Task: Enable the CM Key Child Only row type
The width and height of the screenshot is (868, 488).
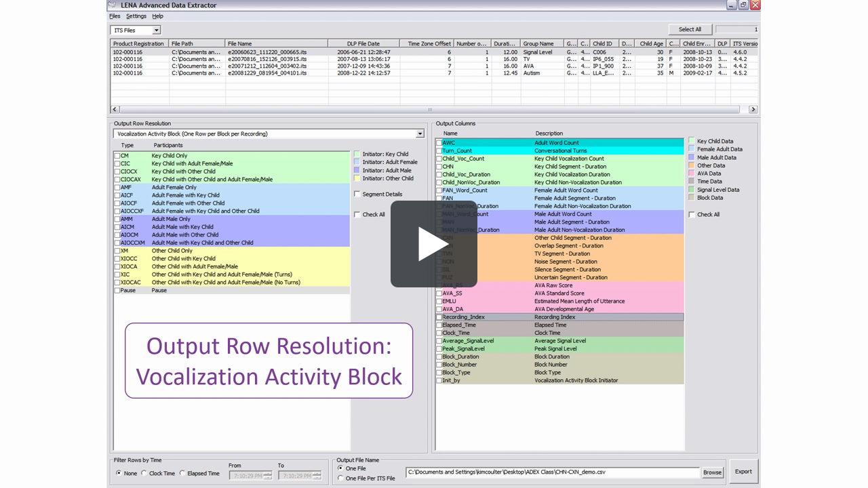Action: click(x=117, y=156)
